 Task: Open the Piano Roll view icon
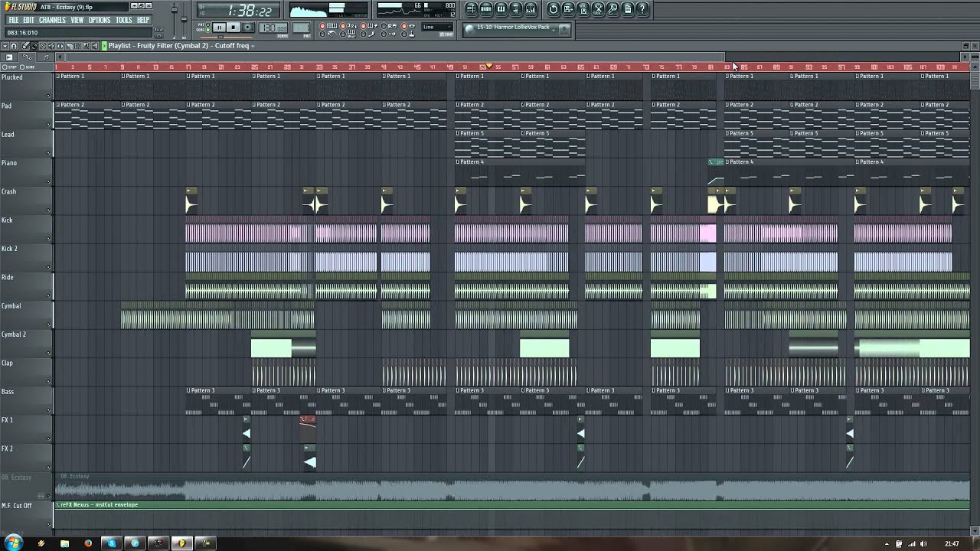[x=501, y=9]
